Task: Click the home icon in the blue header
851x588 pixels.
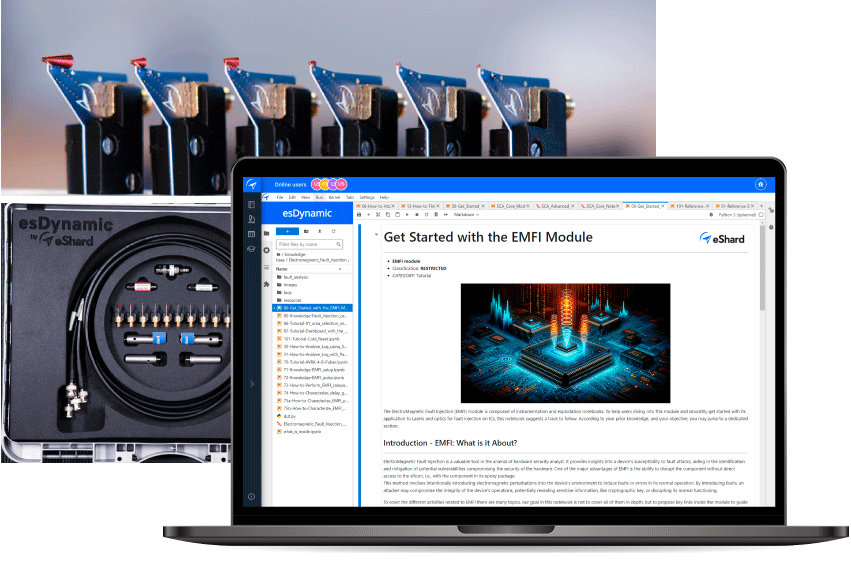Action: click(x=760, y=184)
